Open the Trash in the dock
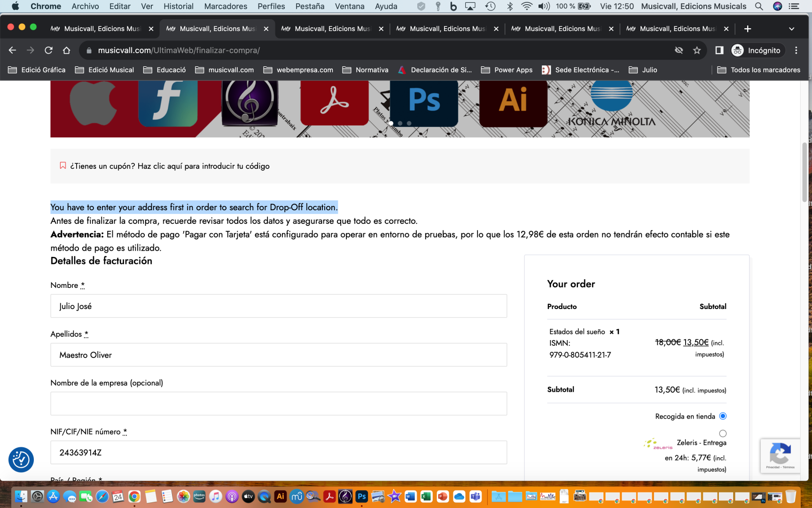812x508 pixels. [791, 496]
